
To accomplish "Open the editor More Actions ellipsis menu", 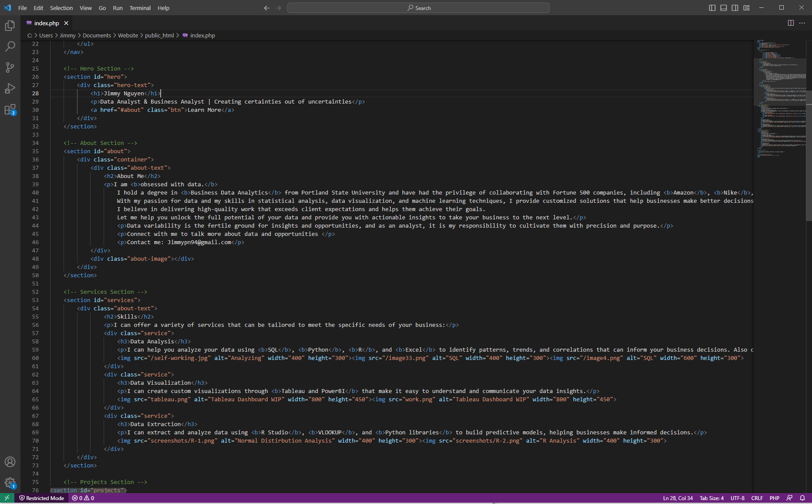I will point(802,23).
